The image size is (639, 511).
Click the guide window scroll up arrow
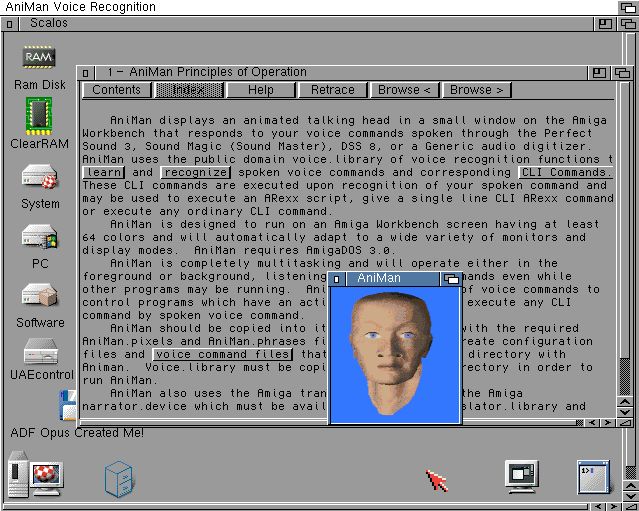tap(625, 402)
